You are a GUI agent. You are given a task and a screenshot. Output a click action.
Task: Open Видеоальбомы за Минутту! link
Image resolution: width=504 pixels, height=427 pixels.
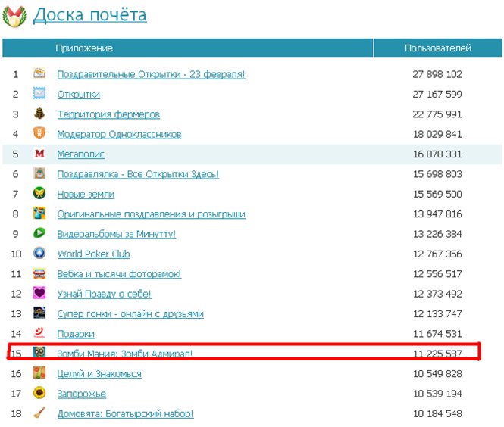(x=117, y=234)
